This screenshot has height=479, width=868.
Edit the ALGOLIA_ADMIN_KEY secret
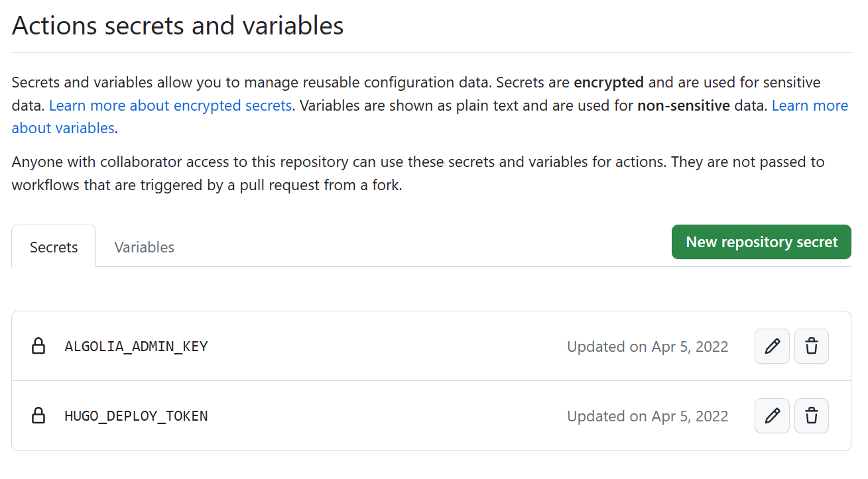click(772, 346)
